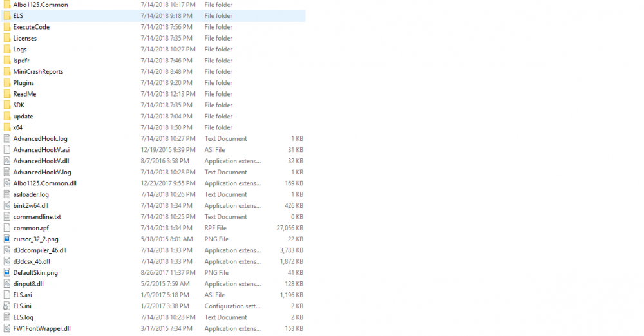Click the AdvancedHook.log text file icon

click(x=6, y=138)
